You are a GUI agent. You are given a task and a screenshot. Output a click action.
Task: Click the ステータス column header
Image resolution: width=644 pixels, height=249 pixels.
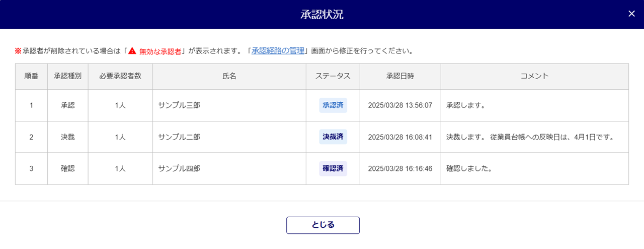(333, 76)
